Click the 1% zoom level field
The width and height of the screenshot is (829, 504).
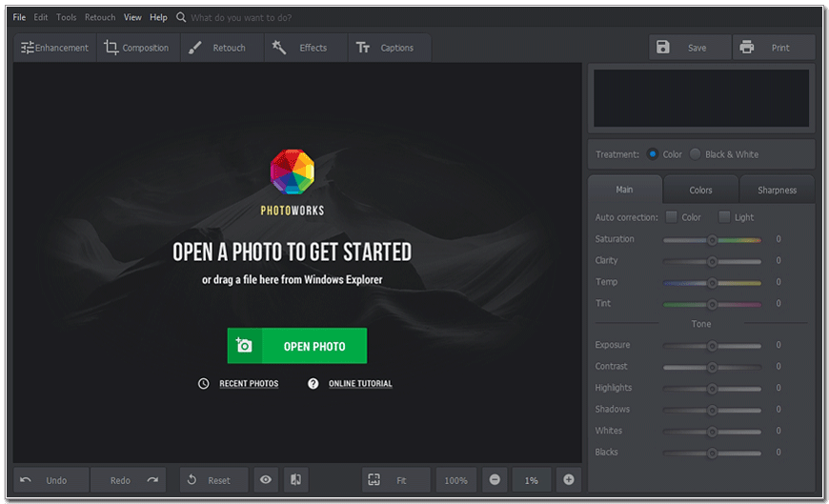pyautogui.click(x=532, y=480)
